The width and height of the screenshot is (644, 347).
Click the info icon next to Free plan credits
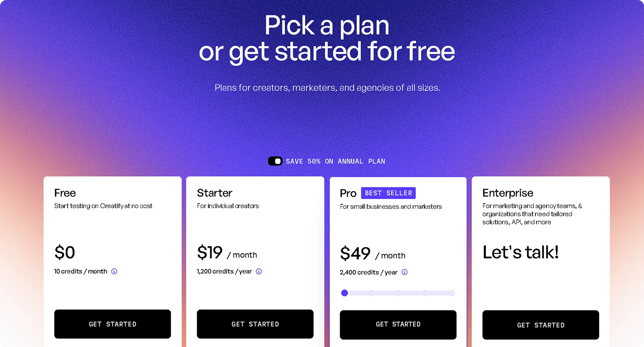(114, 271)
